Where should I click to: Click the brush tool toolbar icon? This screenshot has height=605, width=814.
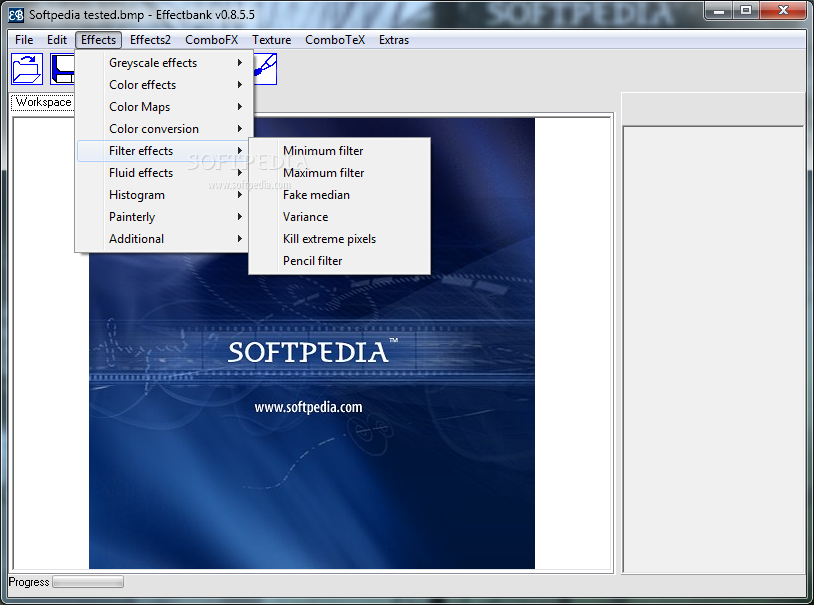point(265,69)
